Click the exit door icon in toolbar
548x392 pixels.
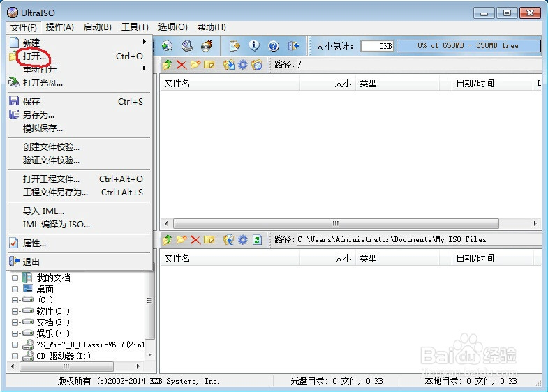click(293, 46)
